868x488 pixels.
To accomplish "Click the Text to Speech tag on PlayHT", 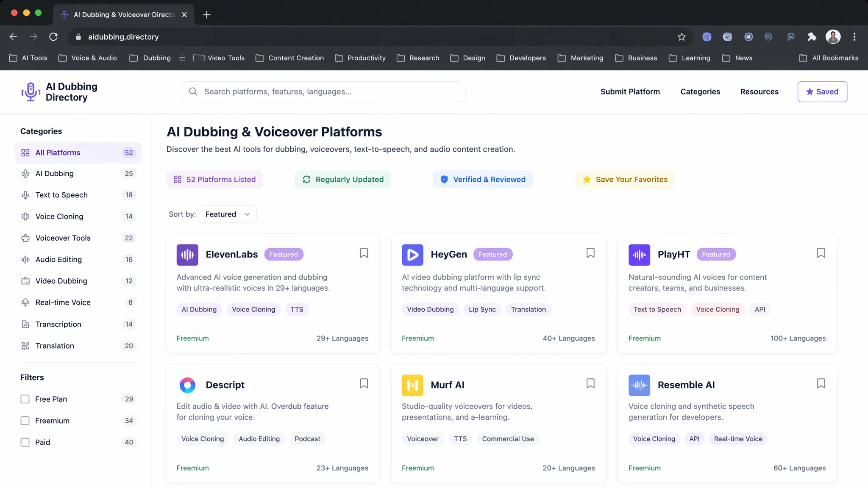I will pyautogui.click(x=657, y=309).
